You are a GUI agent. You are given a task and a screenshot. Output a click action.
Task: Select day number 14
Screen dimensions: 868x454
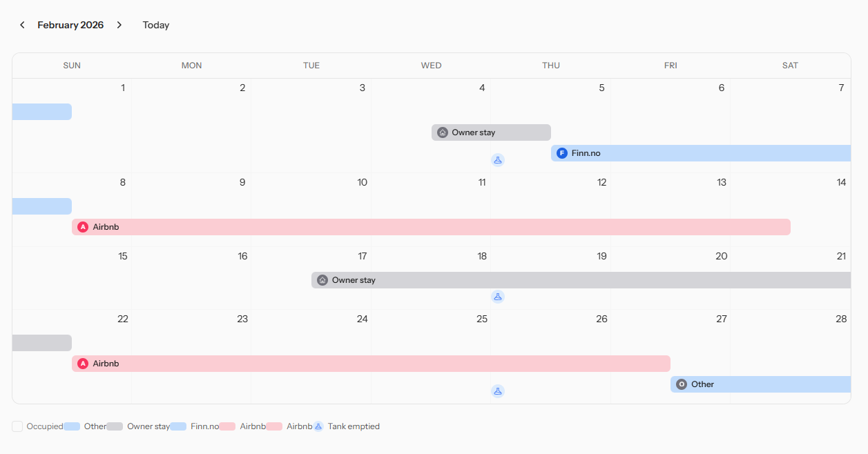click(x=841, y=182)
